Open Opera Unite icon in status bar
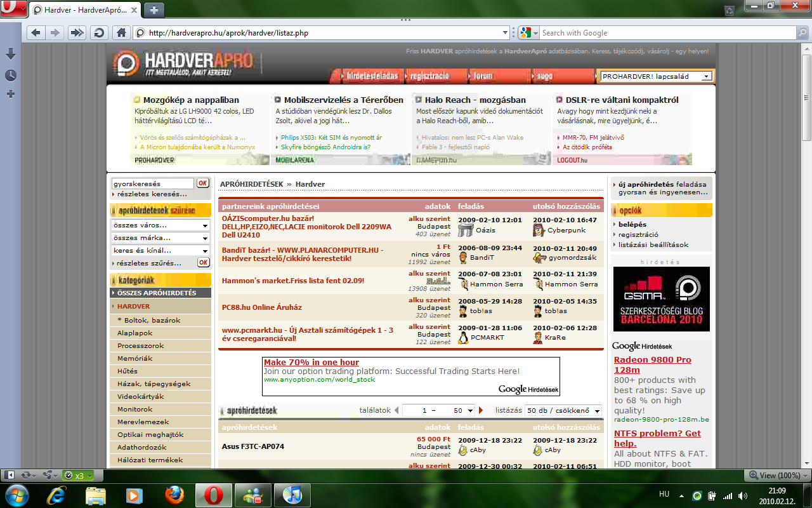This screenshot has height=508, width=812. pyautogui.click(x=50, y=475)
